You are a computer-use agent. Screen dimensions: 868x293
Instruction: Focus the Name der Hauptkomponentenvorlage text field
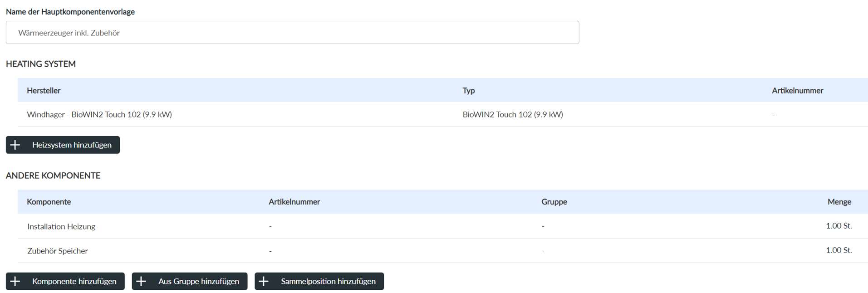(292, 33)
